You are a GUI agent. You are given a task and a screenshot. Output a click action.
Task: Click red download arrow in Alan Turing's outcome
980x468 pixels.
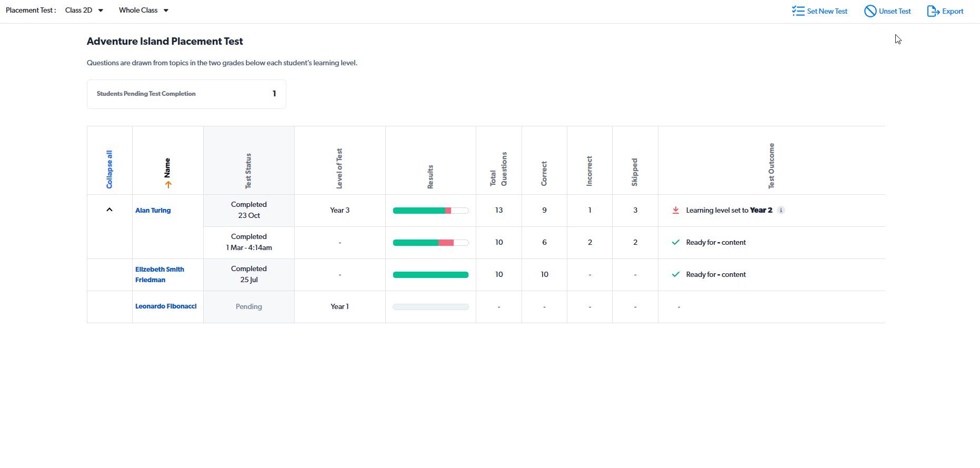point(676,210)
